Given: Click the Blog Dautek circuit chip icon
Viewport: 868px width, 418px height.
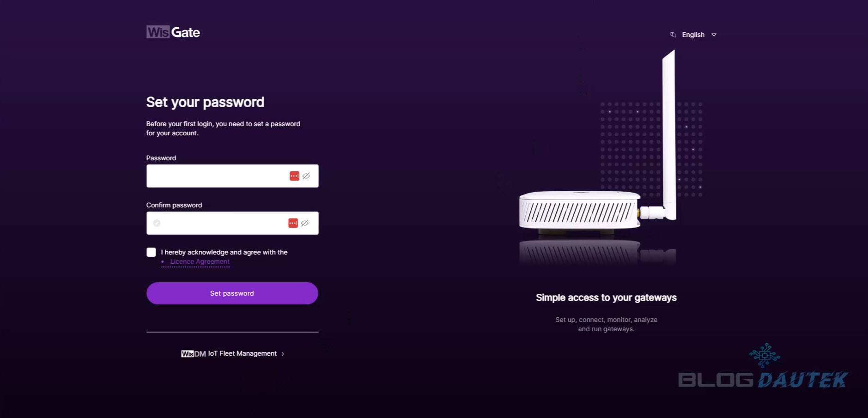Looking at the screenshot, I should (x=765, y=355).
